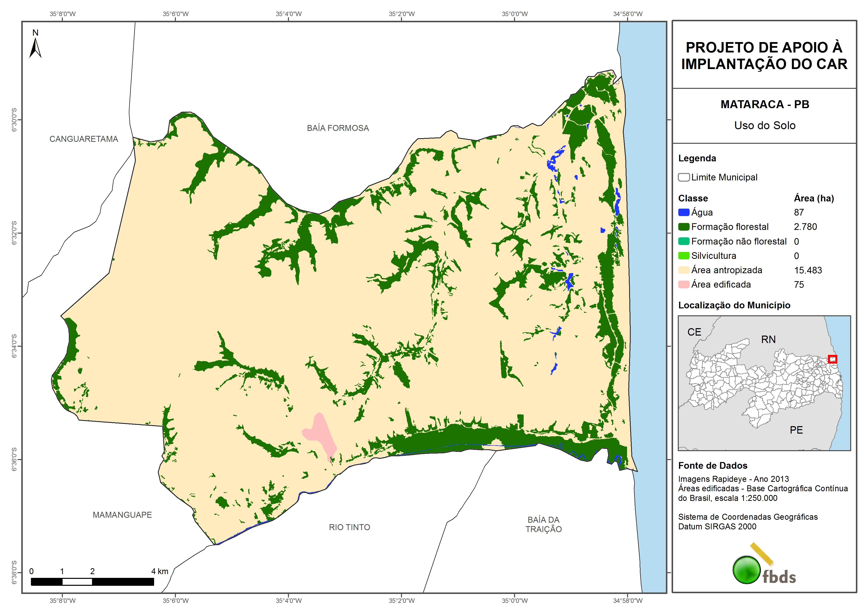Click the bright green Silvicultura swatch

(683, 255)
